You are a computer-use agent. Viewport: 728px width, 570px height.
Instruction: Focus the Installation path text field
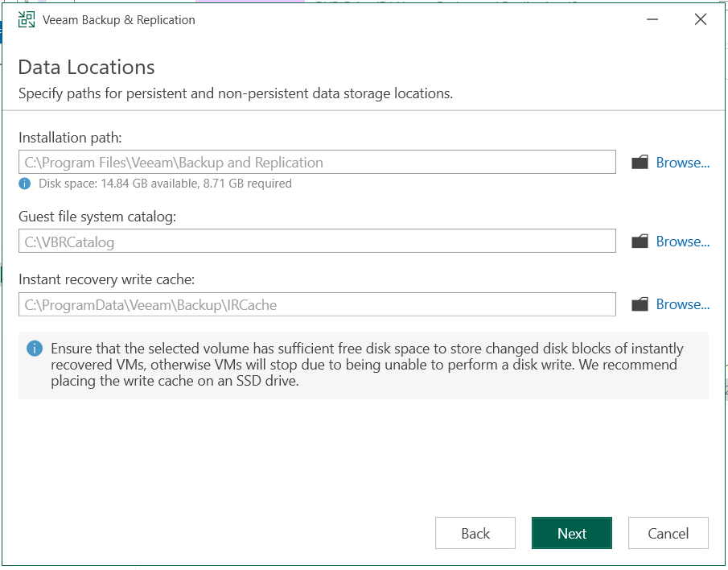coord(317,163)
